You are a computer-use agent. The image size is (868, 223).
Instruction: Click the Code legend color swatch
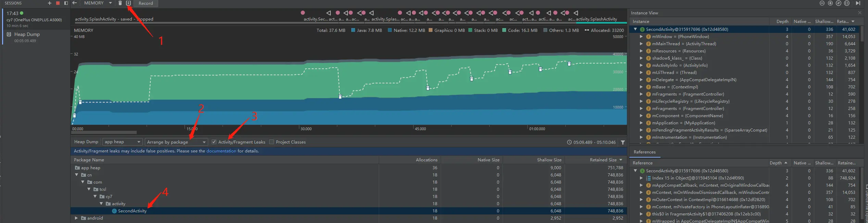pyautogui.click(x=504, y=30)
